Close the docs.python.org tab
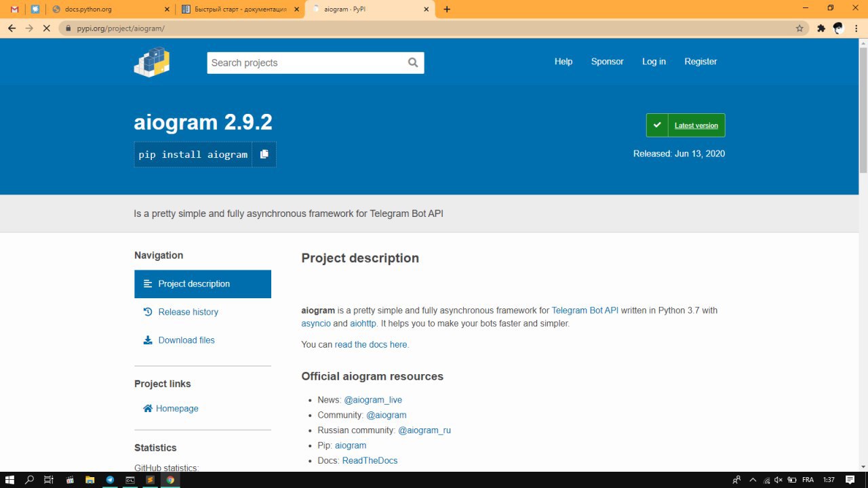 pyautogui.click(x=167, y=9)
